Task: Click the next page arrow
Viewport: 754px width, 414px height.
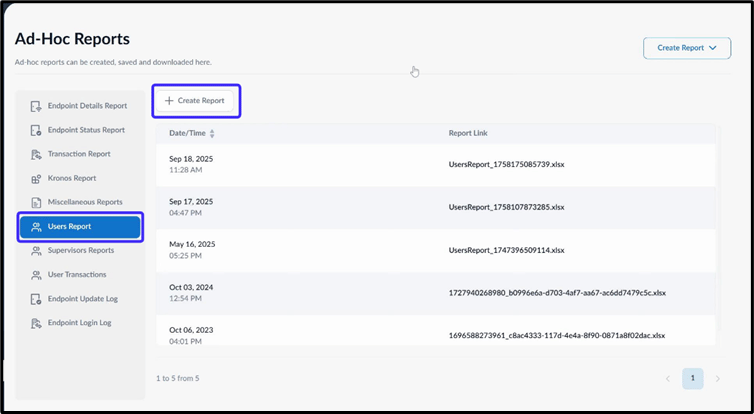Action: [x=717, y=379]
